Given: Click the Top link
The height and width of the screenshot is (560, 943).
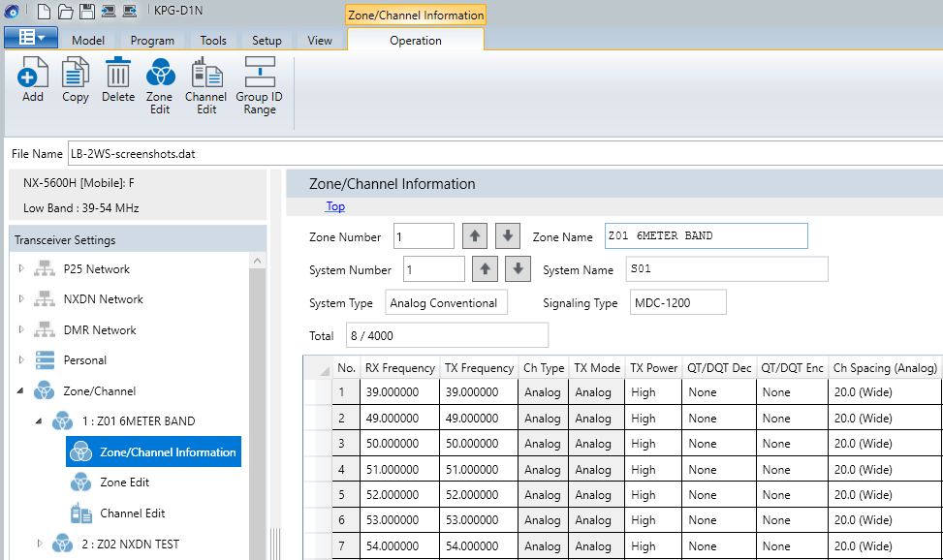Looking at the screenshot, I should point(335,206).
